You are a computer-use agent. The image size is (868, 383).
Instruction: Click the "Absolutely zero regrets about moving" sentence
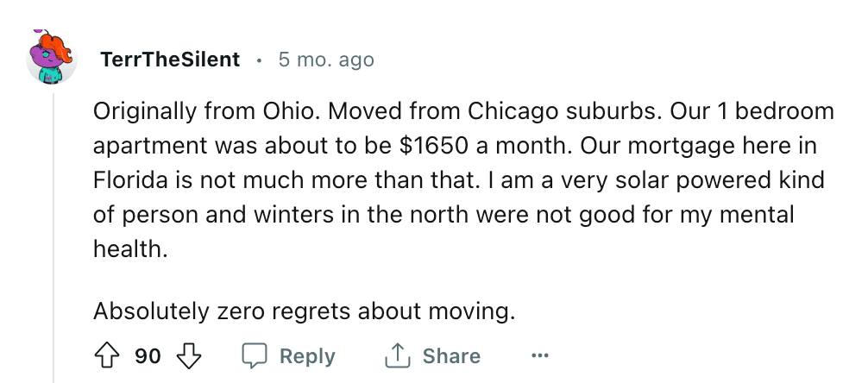click(304, 311)
